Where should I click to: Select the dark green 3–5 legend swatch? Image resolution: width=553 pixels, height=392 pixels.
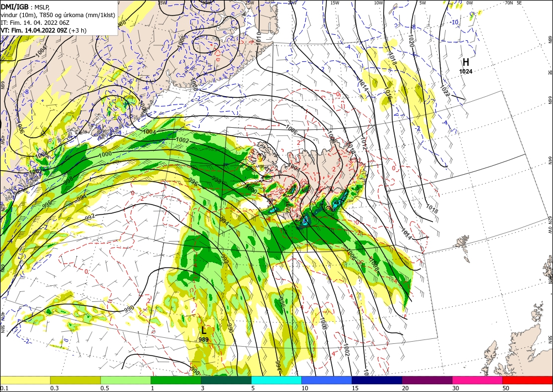226,380
